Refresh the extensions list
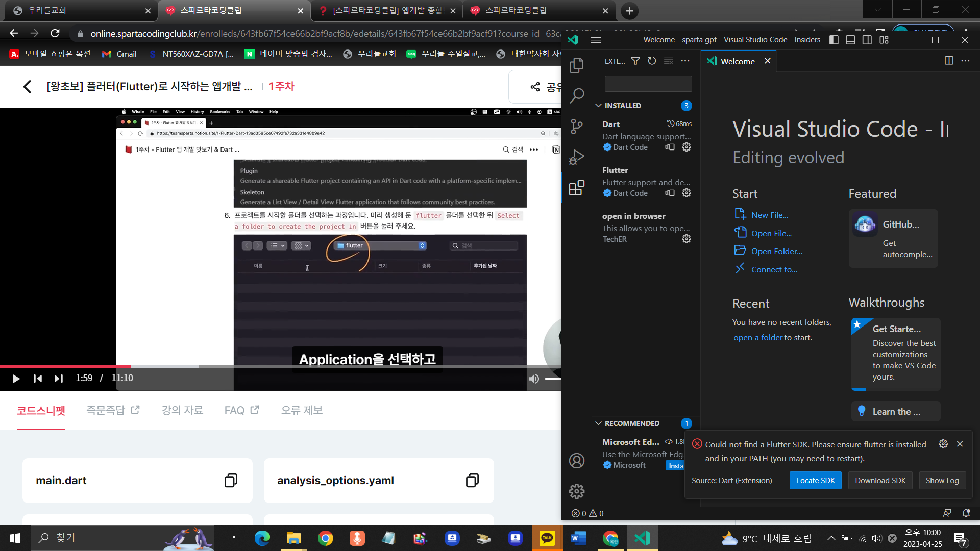 652,61
